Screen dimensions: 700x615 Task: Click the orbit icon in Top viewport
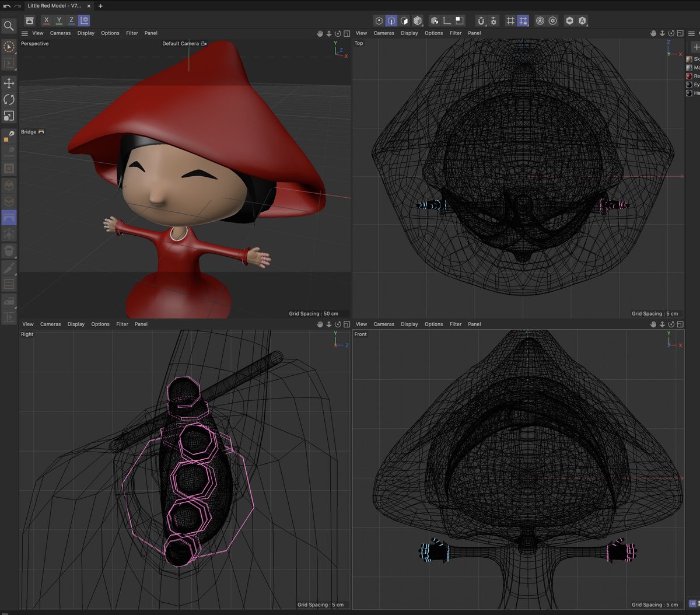pyautogui.click(x=671, y=33)
